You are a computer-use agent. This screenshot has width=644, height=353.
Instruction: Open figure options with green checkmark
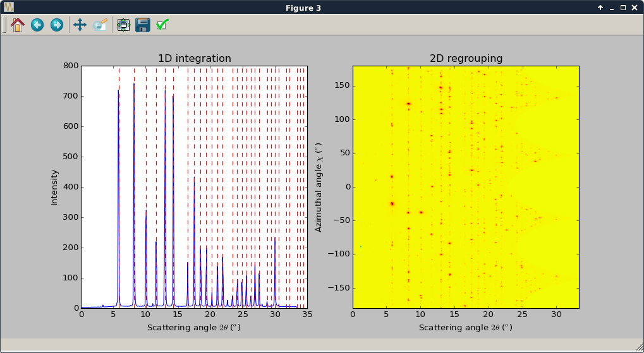click(x=162, y=25)
